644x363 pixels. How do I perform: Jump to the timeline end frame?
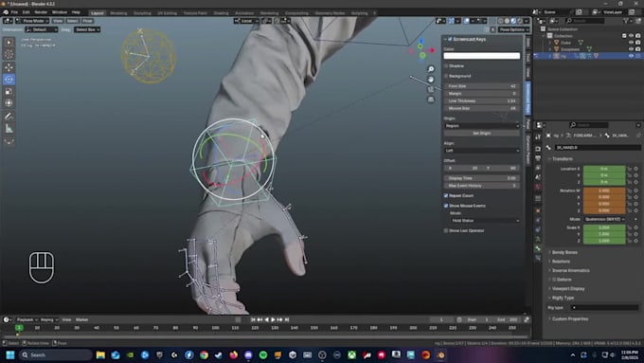pos(287,319)
